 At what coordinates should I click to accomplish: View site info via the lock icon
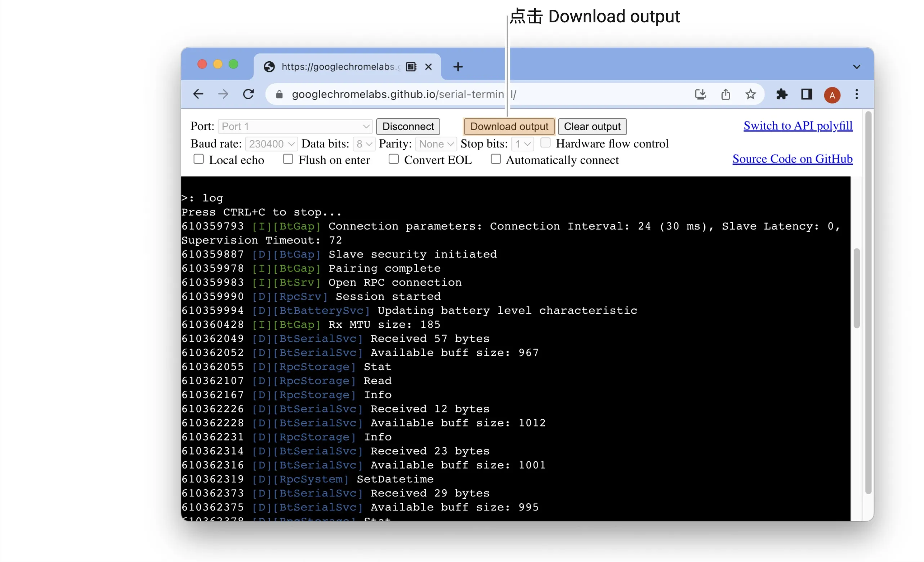coord(280,94)
